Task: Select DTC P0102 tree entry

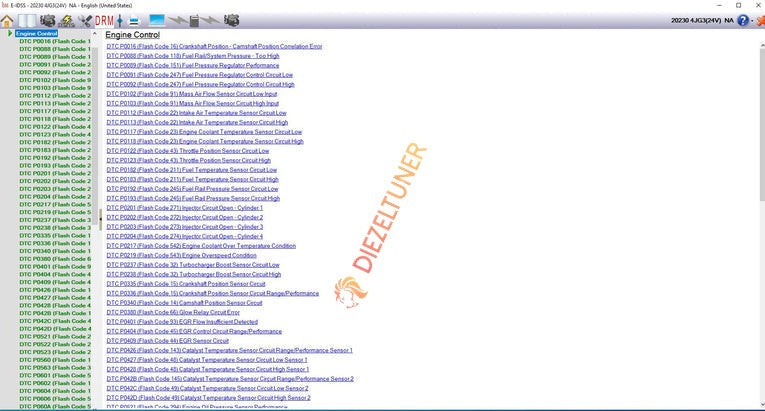Action: click(55, 80)
